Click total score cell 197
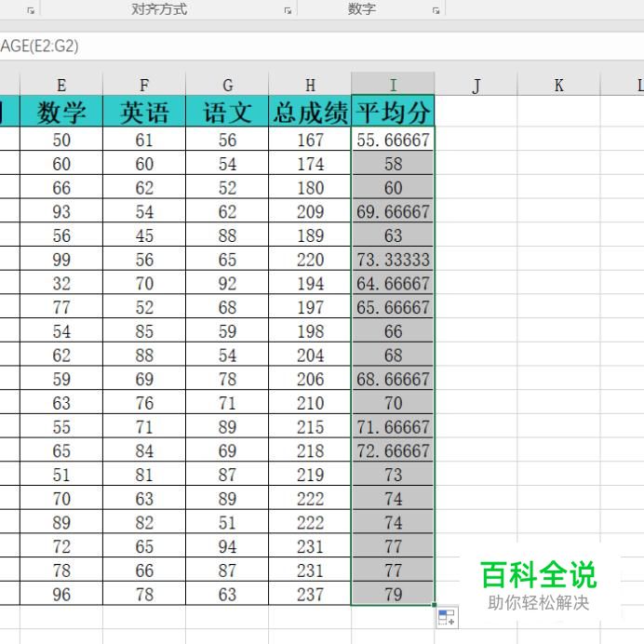This screenshot has width=644, height=644. click(310, 306)
